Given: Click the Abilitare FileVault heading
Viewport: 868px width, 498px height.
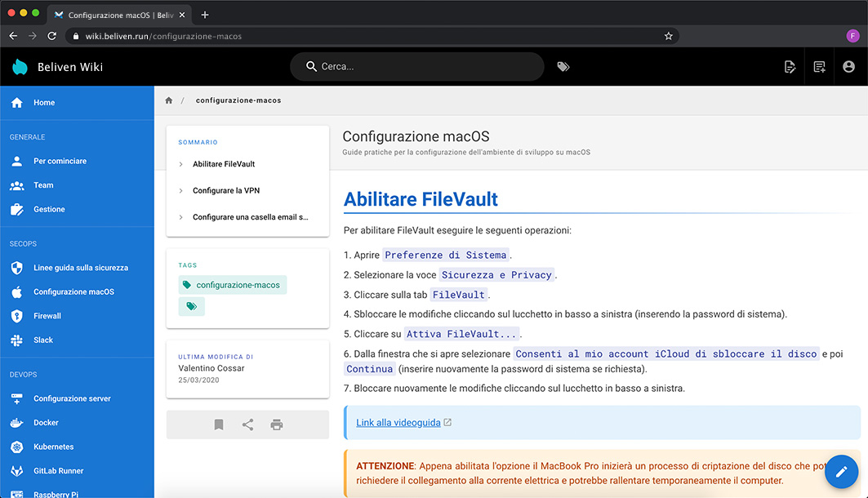Looking at the screenshot, I should 421,199.
